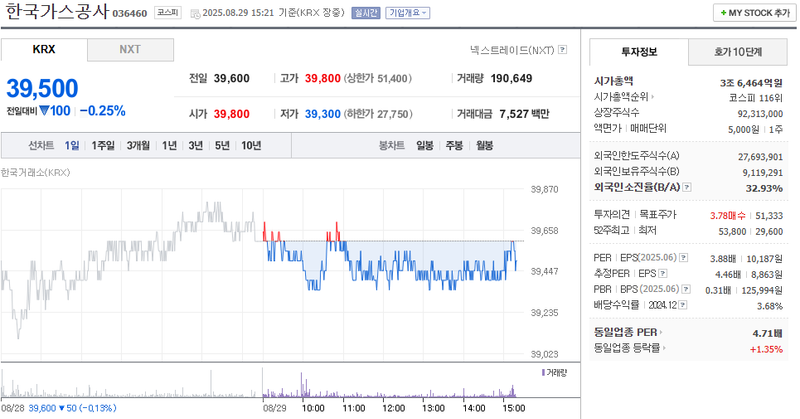
Task: Click the 넥스트레이드(NXT) label
Action: (x=512, y=50)
